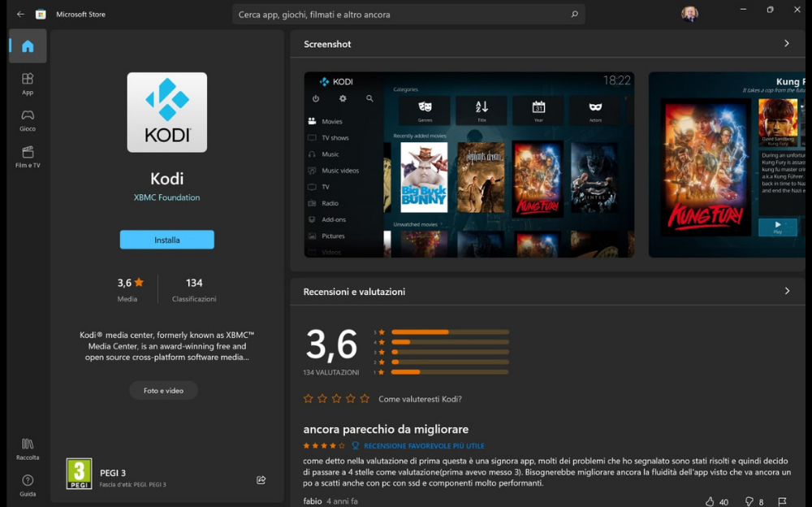The width and height of the screenshot is (812, 507).
Task: Click the 134 VALUTAZIONI label
Action: [331, 372]
